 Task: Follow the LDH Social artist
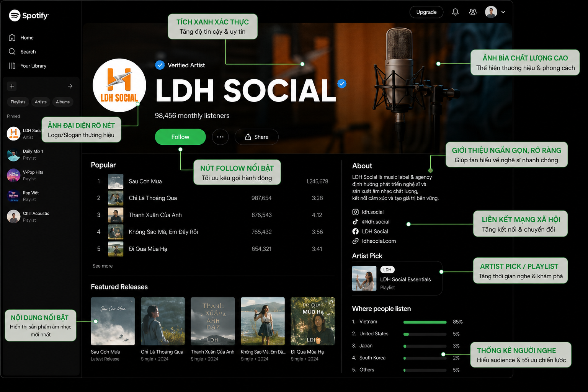180,137
